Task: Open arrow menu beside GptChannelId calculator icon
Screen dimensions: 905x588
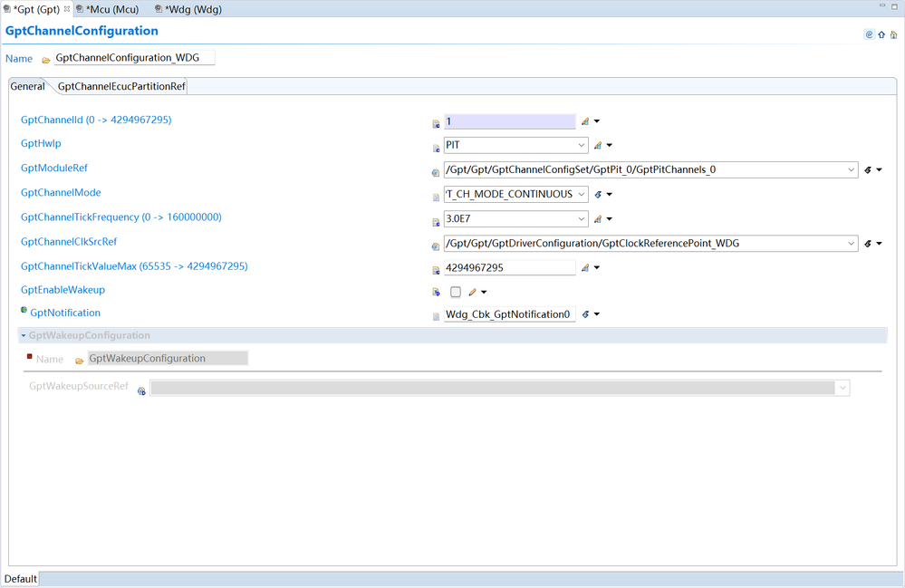Action: pos(597,121)
